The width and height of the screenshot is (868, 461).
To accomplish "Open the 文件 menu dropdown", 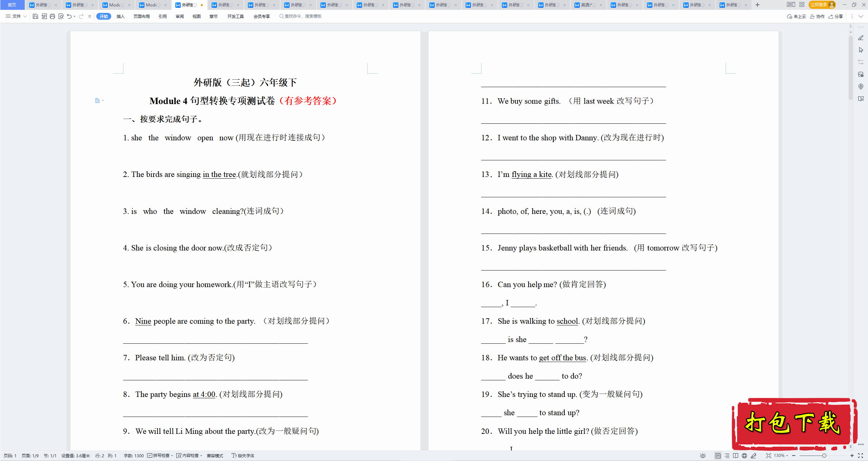I will pyautogui.click(x=16, y=16).
